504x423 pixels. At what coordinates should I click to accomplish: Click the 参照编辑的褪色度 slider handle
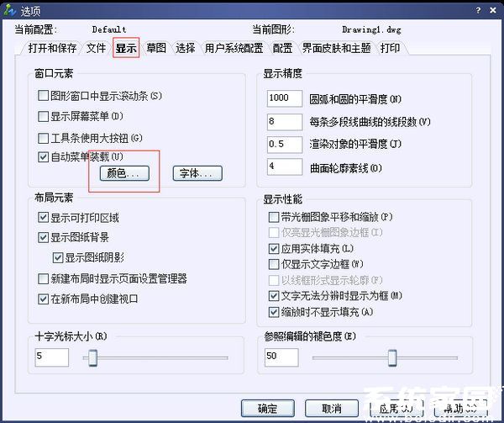pos(391,357)
